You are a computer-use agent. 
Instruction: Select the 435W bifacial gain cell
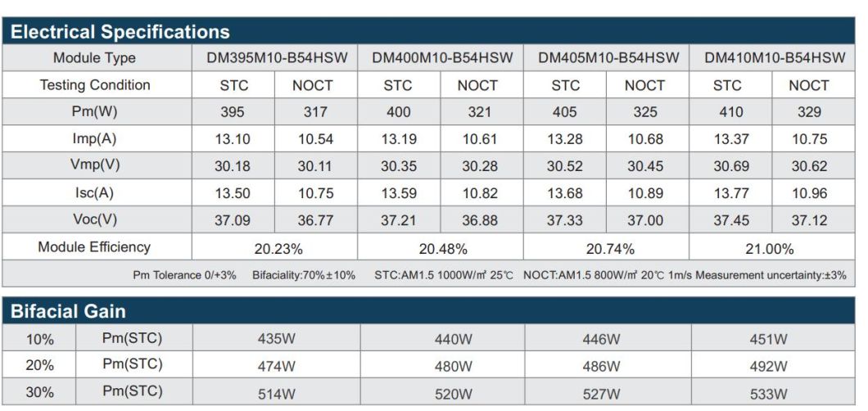point(276,339)
